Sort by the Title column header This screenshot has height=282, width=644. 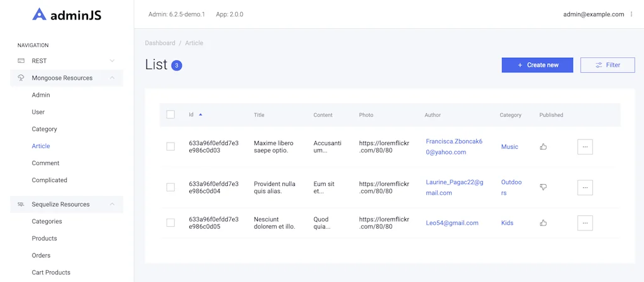pyautogui.click(x=258, y=115)
